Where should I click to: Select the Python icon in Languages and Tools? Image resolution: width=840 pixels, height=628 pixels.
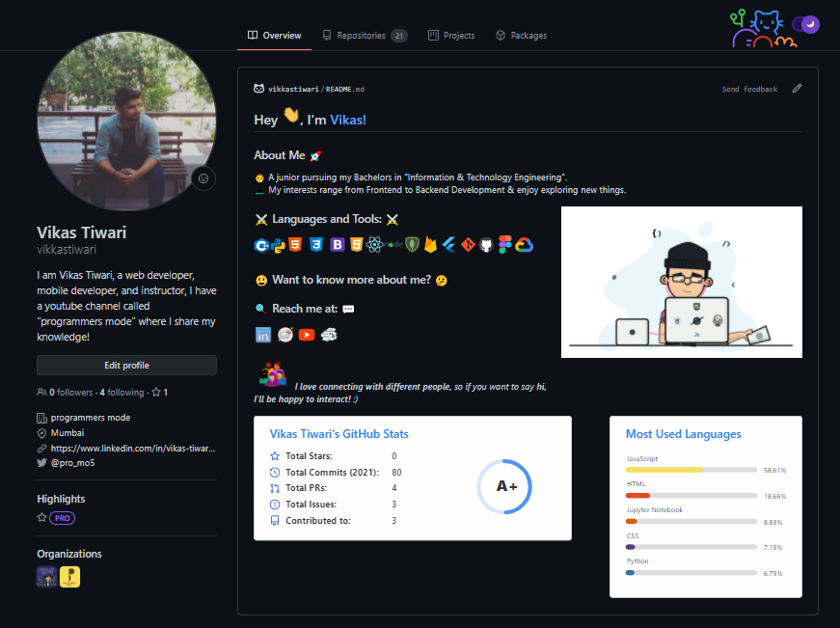point(278,245)
